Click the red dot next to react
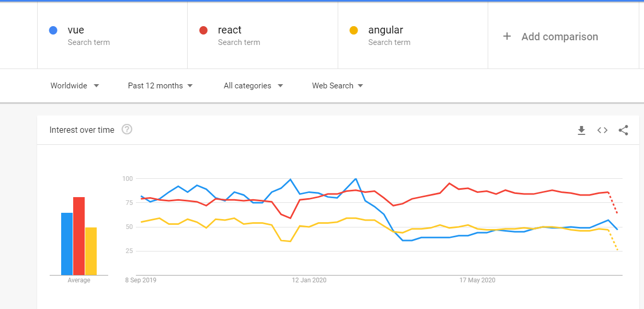644x309 pixels. tap(203, 30)
